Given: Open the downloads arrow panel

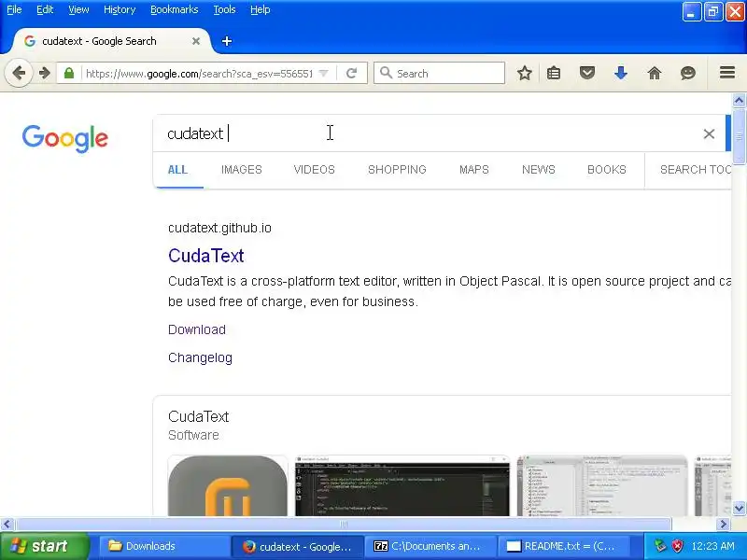Looking at the screenshot, I should (x=621, y=74).
